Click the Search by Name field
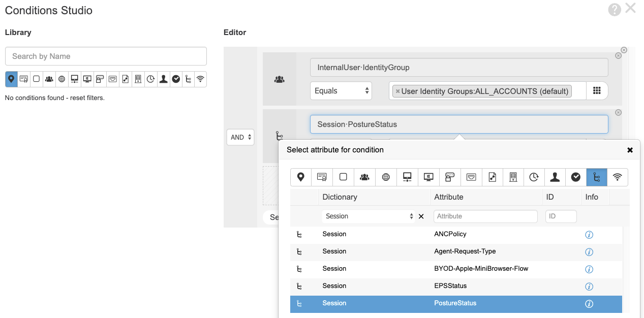Screen dimensions: 644x318 106,56
